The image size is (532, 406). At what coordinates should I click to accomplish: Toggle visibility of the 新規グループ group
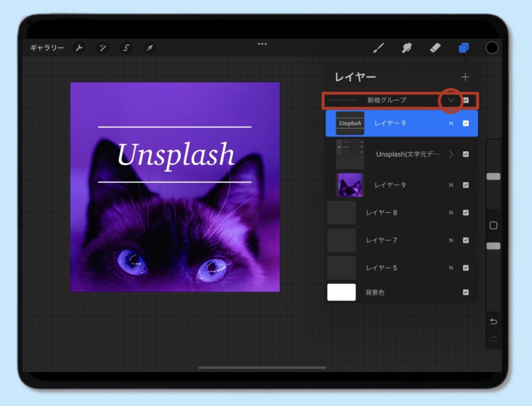(466, 100)
